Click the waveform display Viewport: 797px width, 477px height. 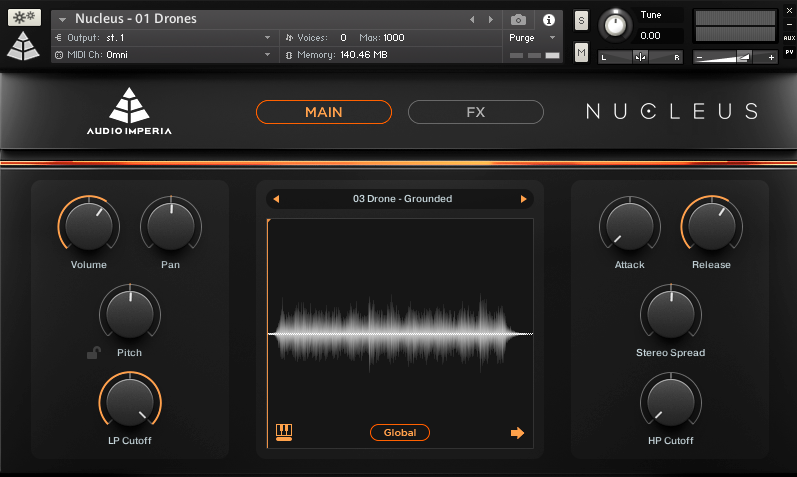pyautogui.click(x=401, y=334)
